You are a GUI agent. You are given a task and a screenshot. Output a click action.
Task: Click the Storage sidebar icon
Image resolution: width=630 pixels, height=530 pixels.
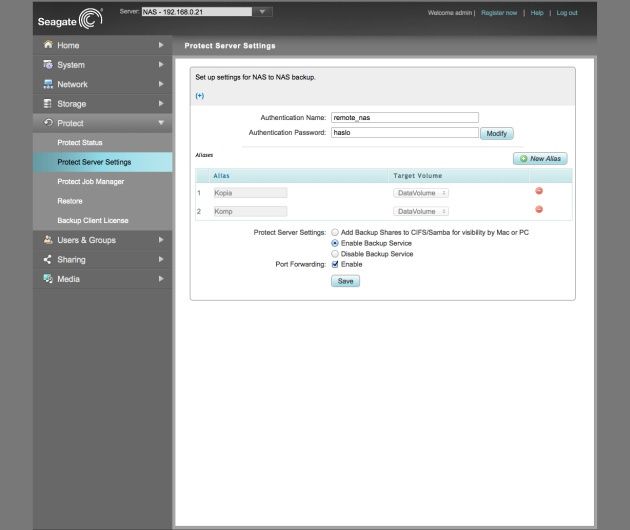coord(47,104)
